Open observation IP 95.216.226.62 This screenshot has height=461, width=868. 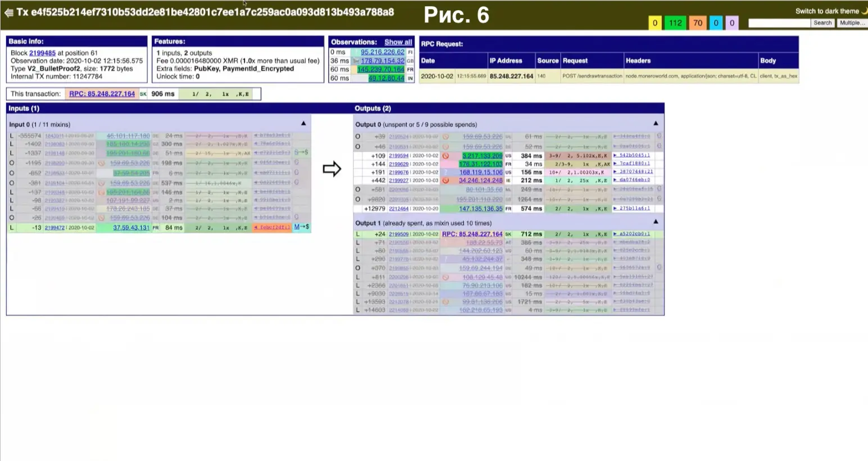(382, 52)
